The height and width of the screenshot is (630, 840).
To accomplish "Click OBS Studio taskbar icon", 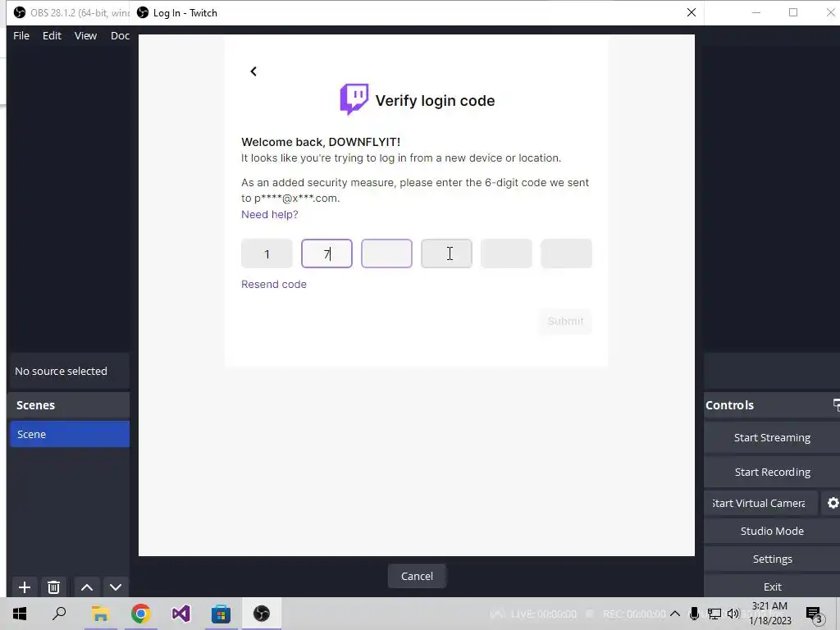I will click(x=262, y=614).
